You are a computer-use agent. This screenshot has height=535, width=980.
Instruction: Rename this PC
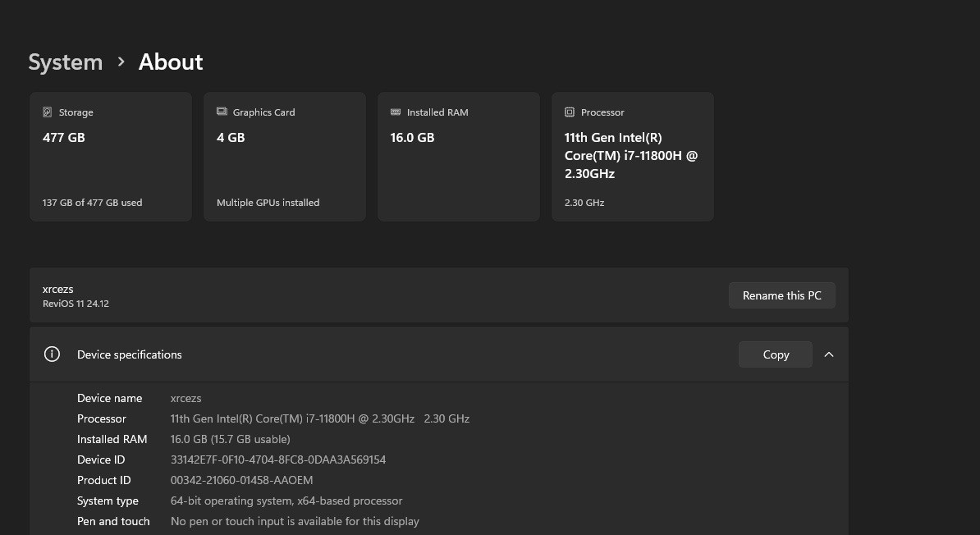coord(782,295)
